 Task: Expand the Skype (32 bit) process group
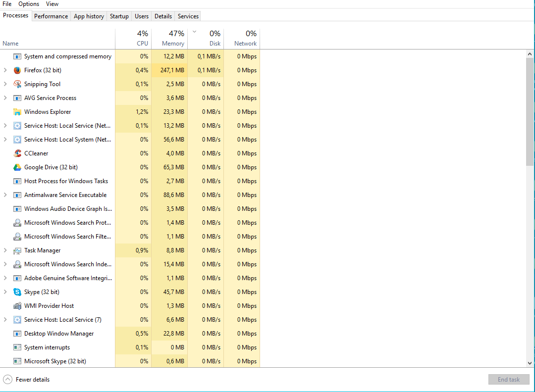click(5, 292)
